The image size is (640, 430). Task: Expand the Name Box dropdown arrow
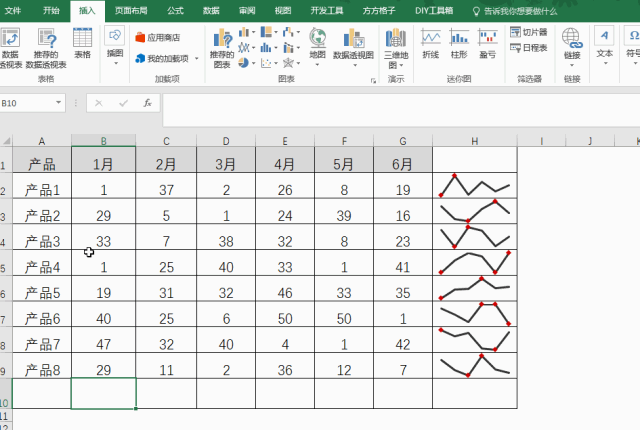click(59, 103)
